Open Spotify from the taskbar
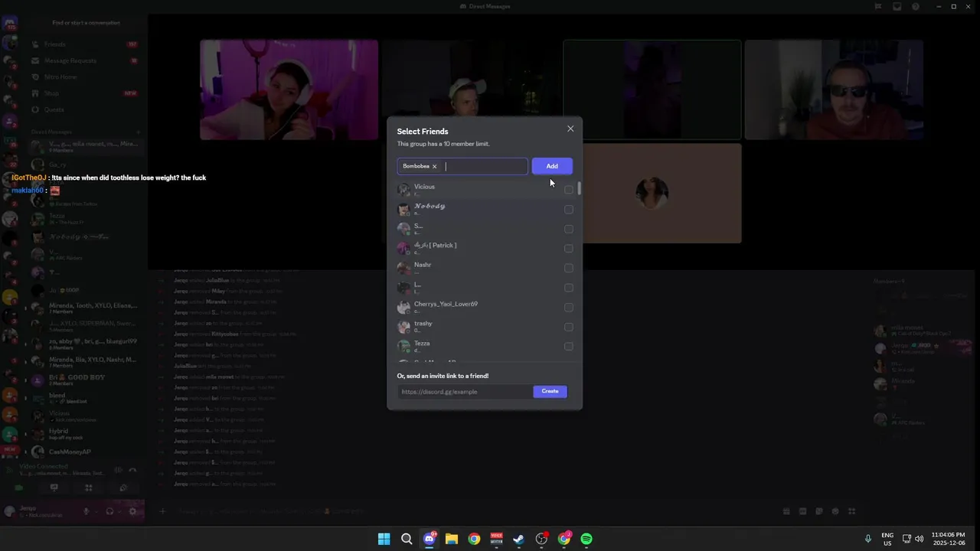The image size is (980, 551). click(x=586, y=539)
